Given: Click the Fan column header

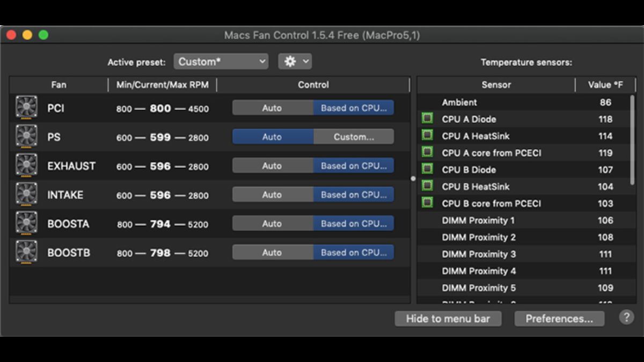Looking at the screenshot, I should pyautogui.click(x=59, y=85).
